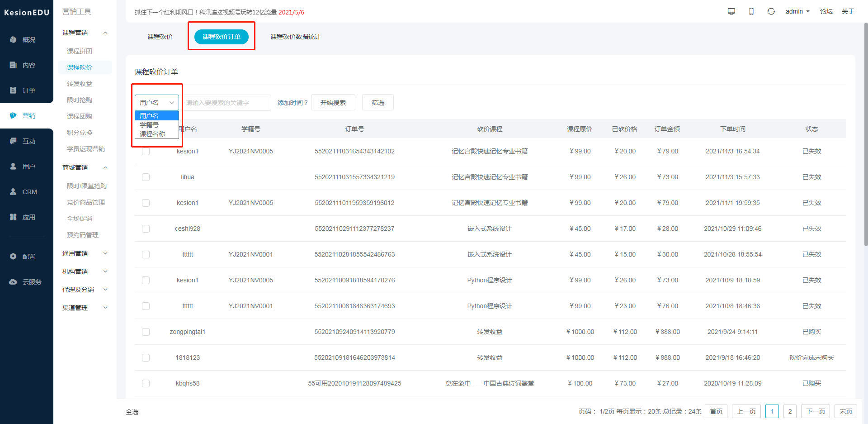The height and width of the screenshot is (424, 868).
Task: Open 课程团购 in the side menu
Action: [80, 116]
